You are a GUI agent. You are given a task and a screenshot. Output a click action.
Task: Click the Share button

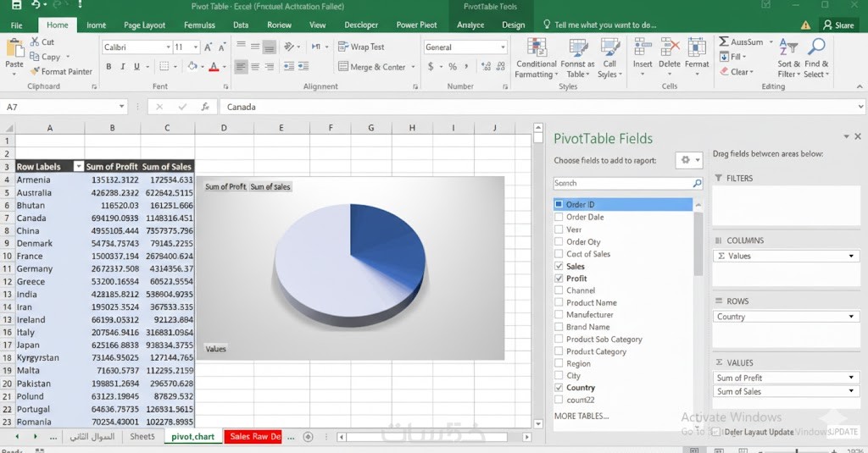click(x=838, y=25)
